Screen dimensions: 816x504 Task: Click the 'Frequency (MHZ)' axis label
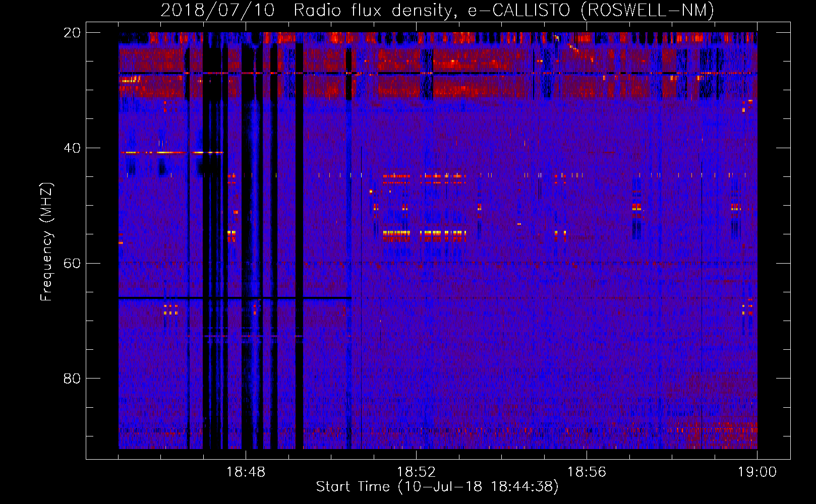coord(46,242)
